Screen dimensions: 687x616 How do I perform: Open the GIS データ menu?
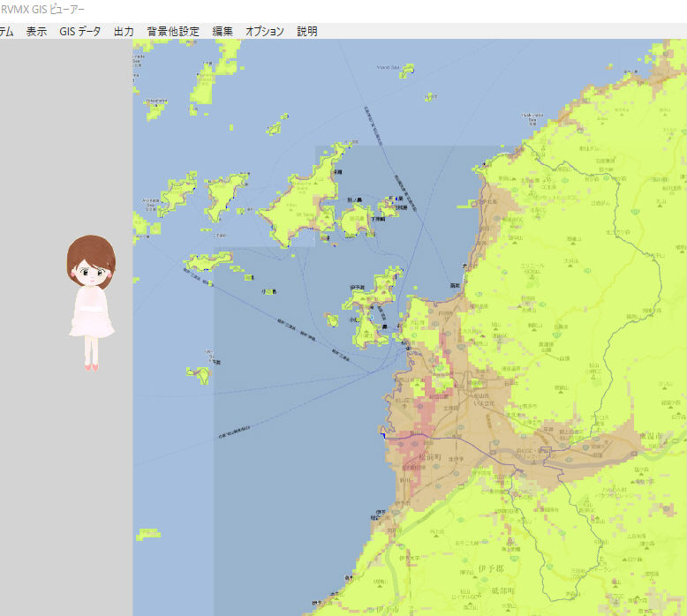pyautogui.click(x=80, y=31)
